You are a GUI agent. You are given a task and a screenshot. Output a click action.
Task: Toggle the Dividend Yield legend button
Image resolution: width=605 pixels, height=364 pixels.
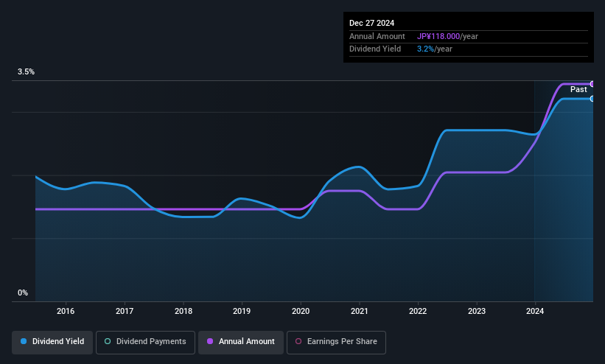52,342
